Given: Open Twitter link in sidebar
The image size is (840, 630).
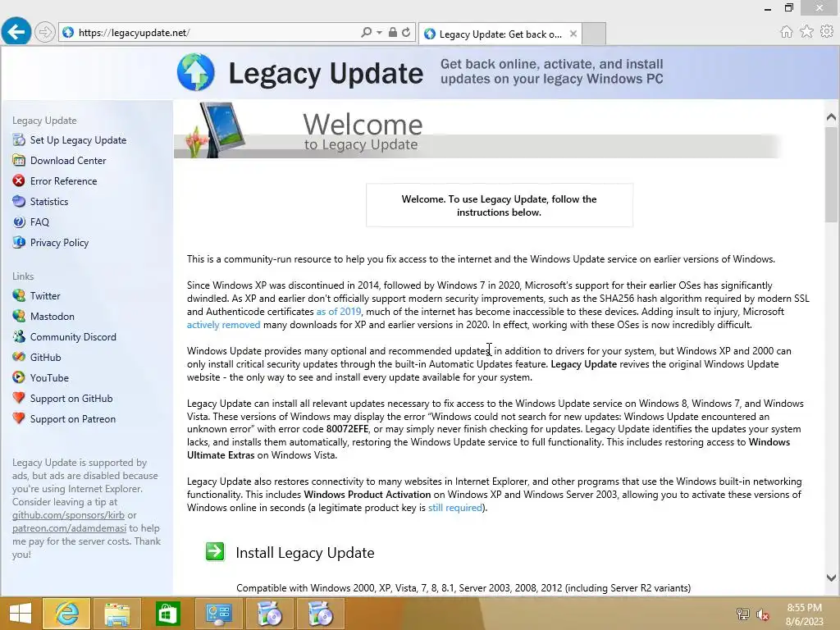Looking at the screenshot, I should coord(45,295).
